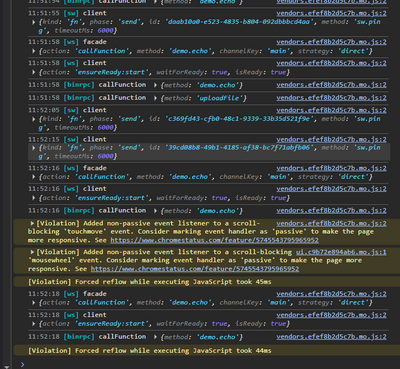Expand the 11:51:55 sw client object
Screen dimensions: 400x369
click(34, 22)
